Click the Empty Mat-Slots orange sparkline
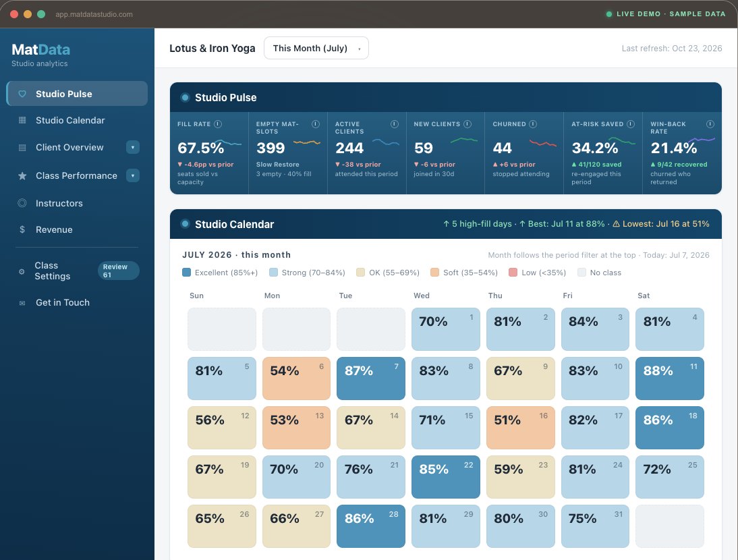 (x=307, y=142)
